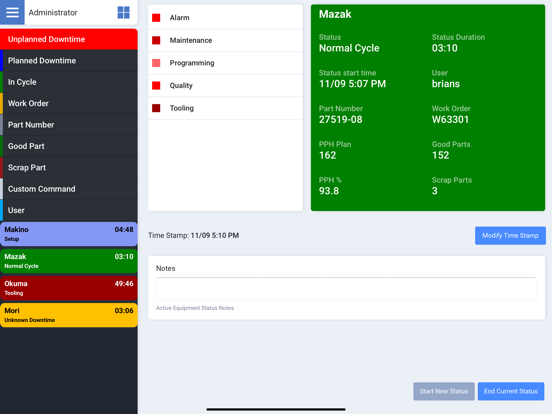
Task: Select Unplanned Downtime in sidebar
Action: (69, 39)
